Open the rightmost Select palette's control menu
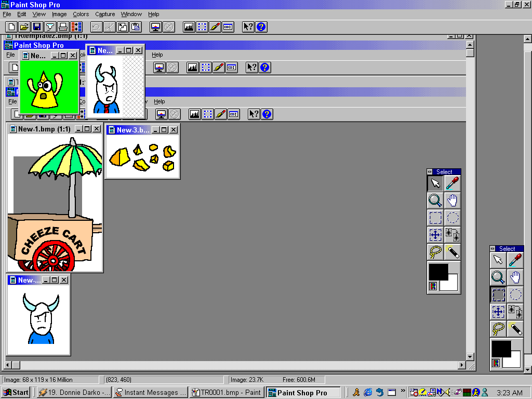The width and height of the screenshot is (532, 399). click(493, 249)
